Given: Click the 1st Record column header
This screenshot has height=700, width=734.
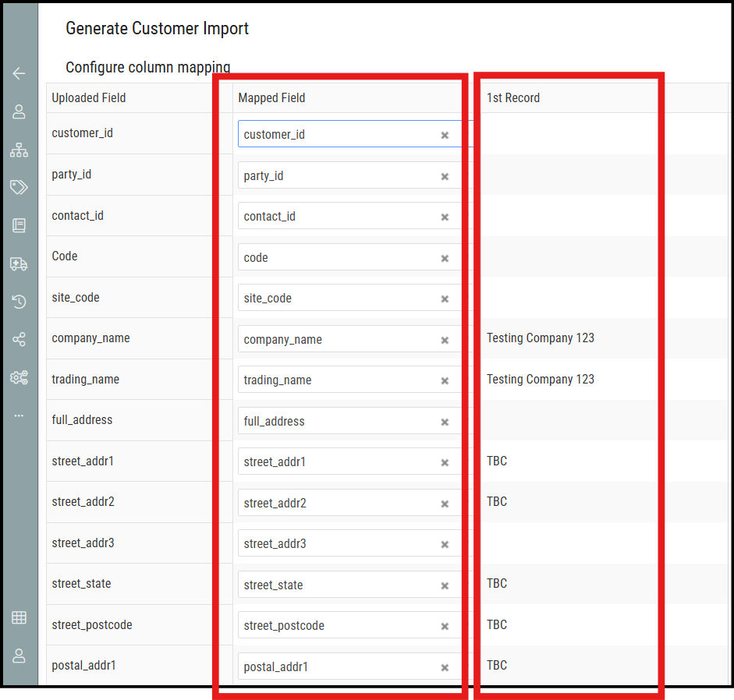Looking at the screenshot, I should [x=513, y=97].
